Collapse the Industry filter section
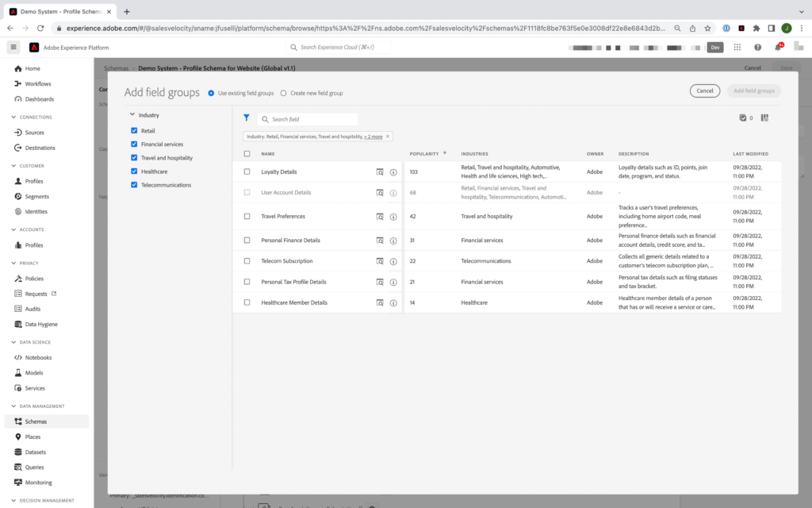 (134, 114)
